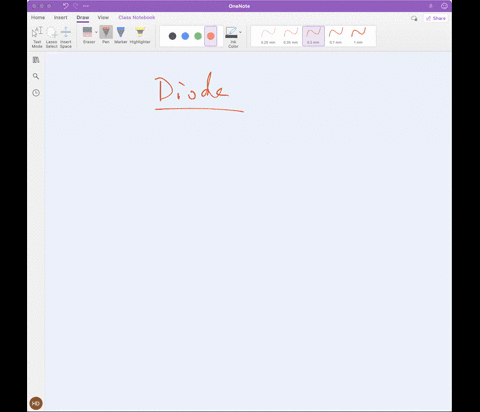Expand the Eraser options arrow
This screenshot has height=412, width=480.
click(96, 32)
